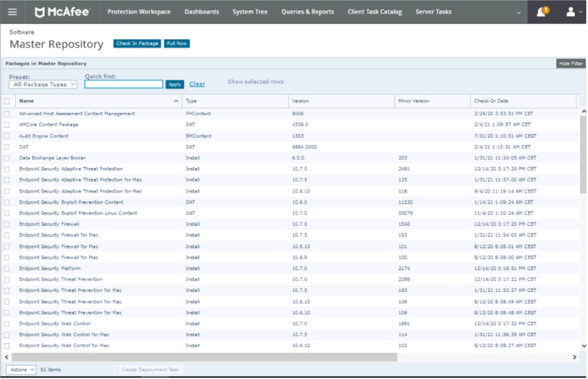Apply the quick find filter
Screen dimensions: 588x379
tap(175, 84)
